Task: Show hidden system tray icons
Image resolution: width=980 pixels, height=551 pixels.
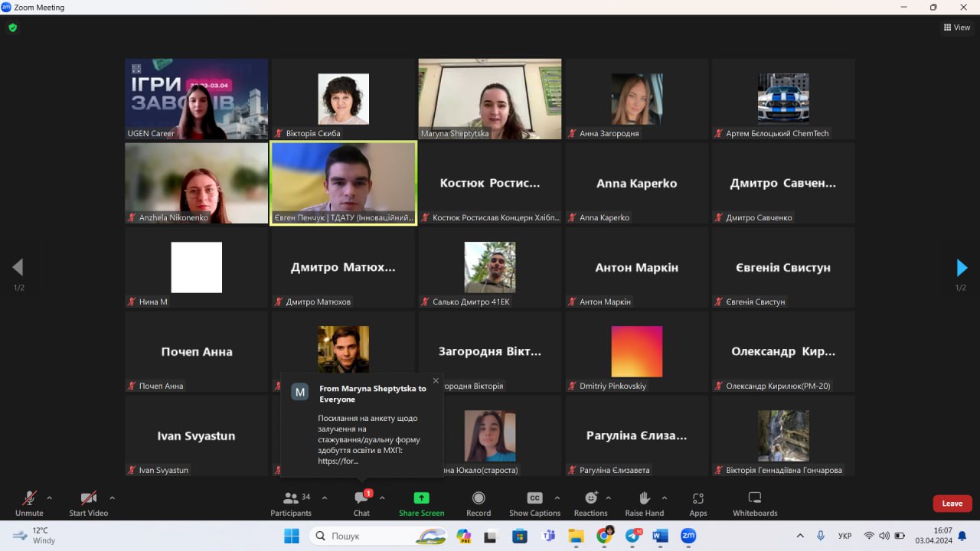Action: [x=800, y=536]
